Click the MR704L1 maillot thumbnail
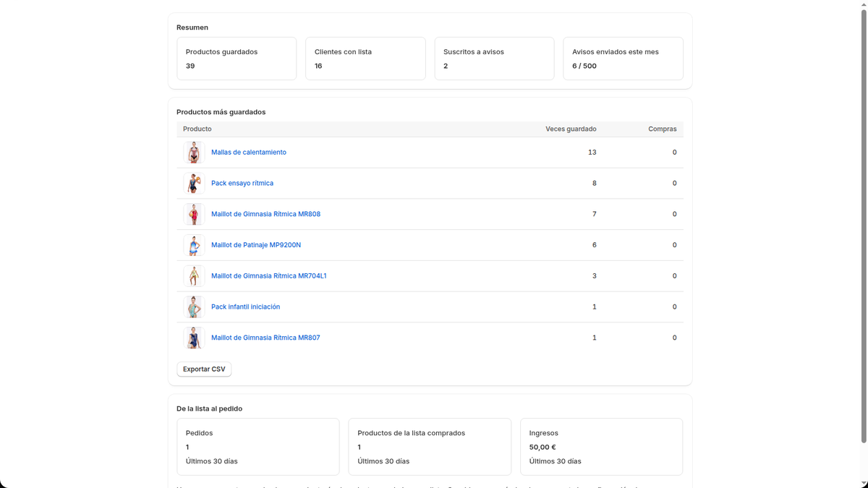Screen dimensions: 868x488 click(194, 276)
